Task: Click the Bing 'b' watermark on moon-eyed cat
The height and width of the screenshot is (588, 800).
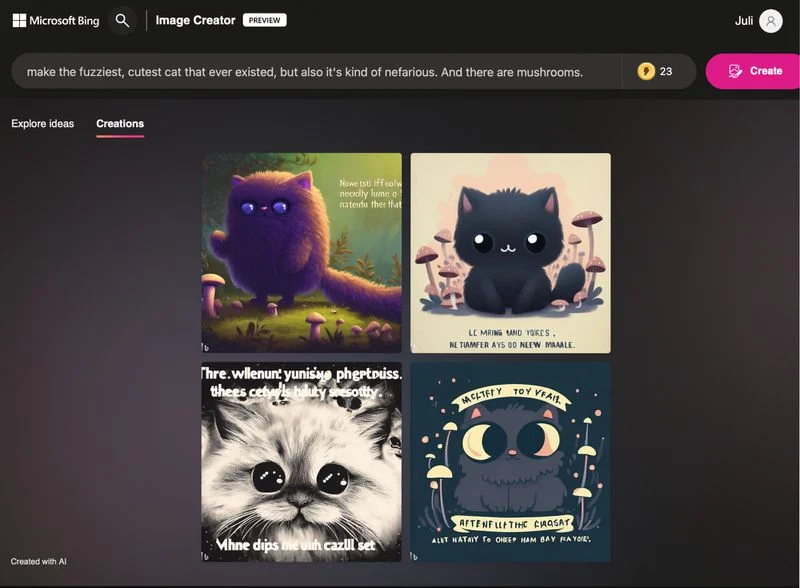Action: pos(414,556)
